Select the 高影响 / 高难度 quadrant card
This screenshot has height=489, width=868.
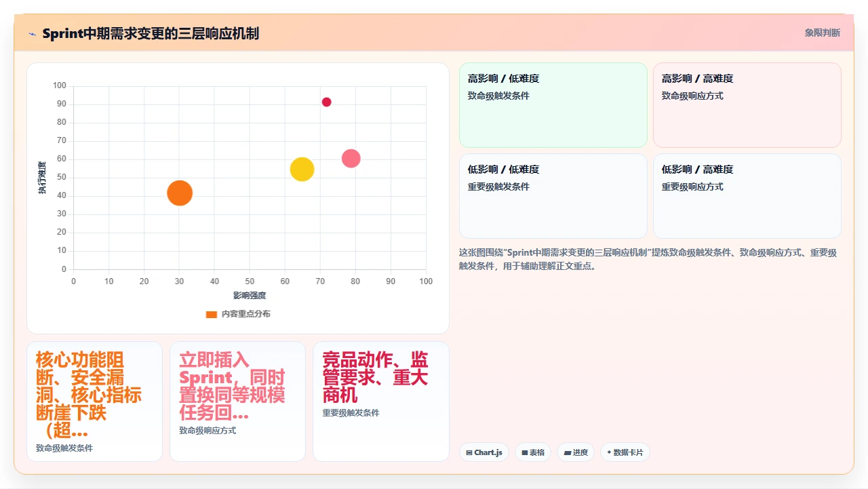[x=747, y=105]
